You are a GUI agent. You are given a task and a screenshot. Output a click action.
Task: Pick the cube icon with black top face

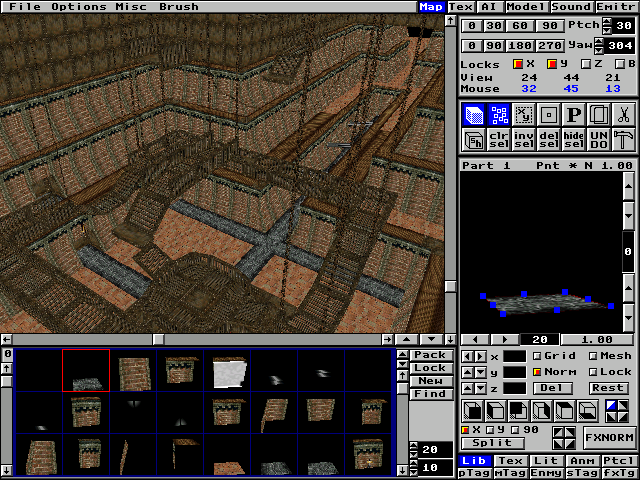point(564,411)
